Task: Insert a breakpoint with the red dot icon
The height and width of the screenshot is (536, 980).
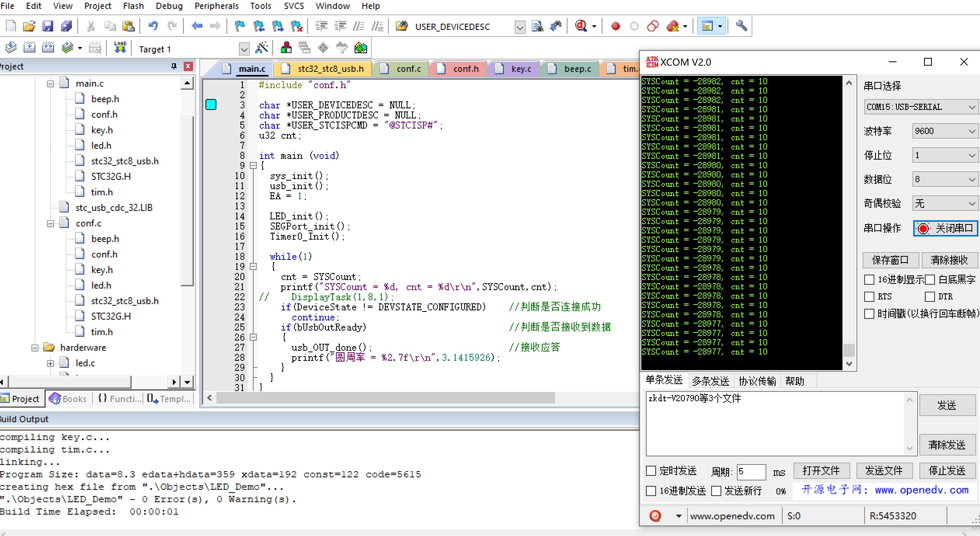Action: [x=615, y=26]
